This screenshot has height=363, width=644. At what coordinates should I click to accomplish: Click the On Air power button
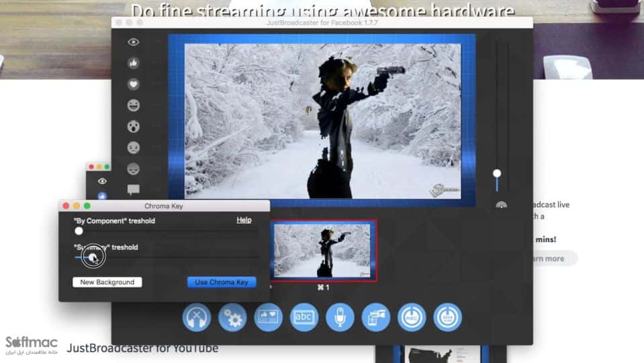point(447,317)
